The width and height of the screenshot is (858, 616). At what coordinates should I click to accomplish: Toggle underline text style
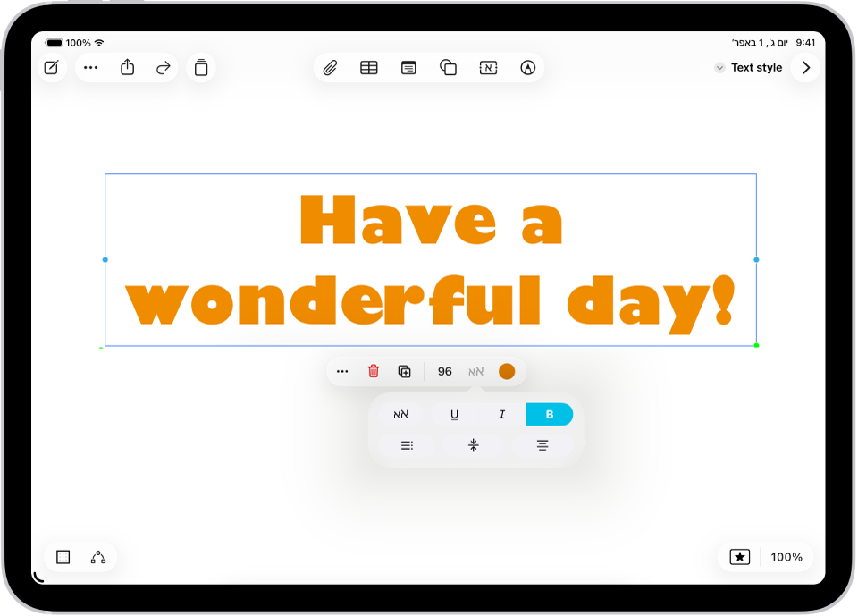pyautogui.click(x=454, y=415)
